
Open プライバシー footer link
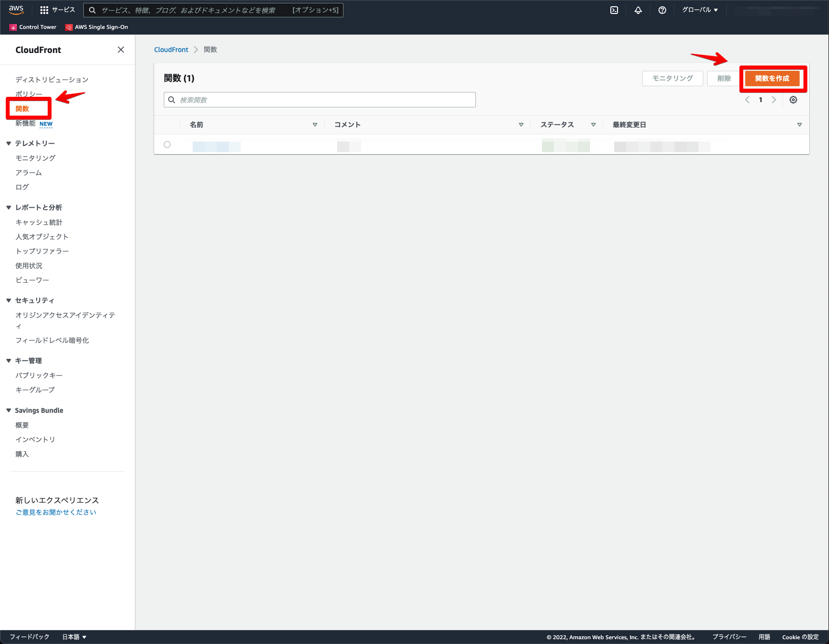point(729,637)
